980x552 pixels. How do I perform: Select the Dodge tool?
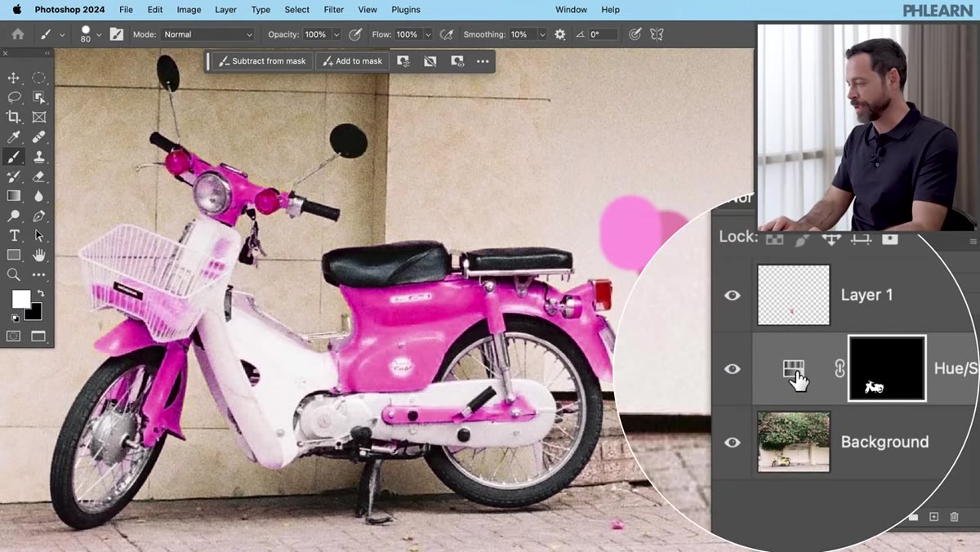point(14,216)
